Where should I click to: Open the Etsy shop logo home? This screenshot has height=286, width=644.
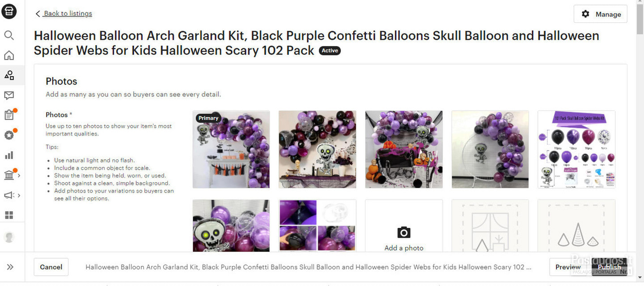coord(9,12)
